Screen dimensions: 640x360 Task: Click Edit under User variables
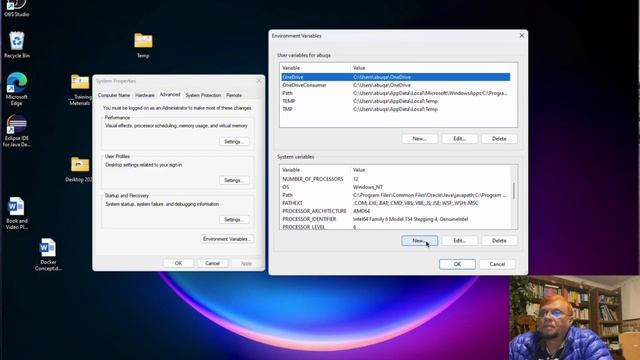(x=459, y=139)
